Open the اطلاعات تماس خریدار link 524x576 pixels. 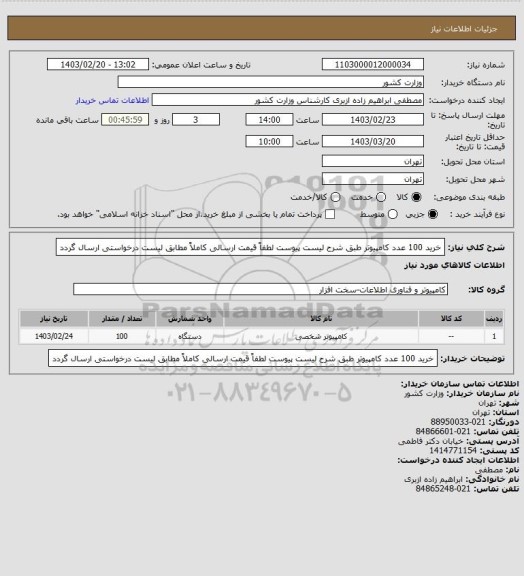click(112, 100)
